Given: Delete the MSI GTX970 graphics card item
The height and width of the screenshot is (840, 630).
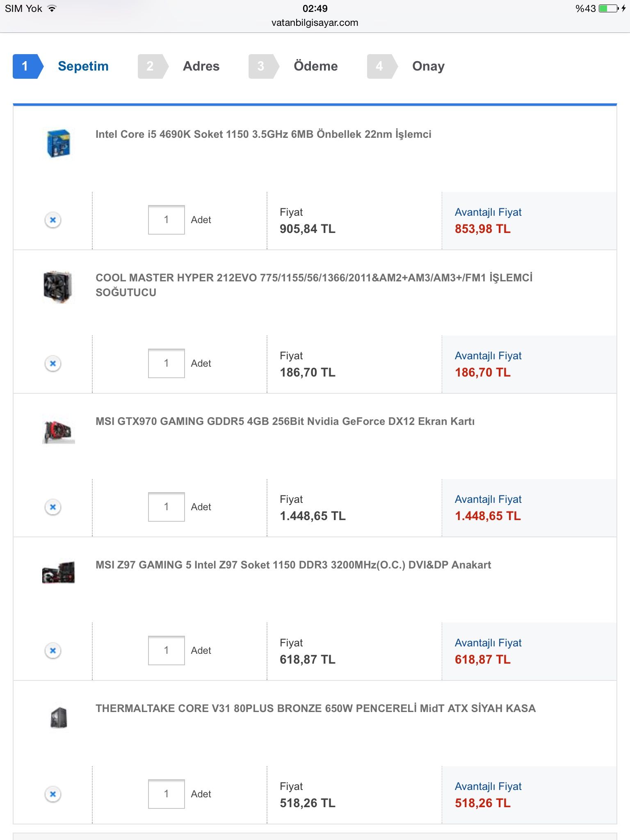Looking at the screenshot, I should [x=53, y=507].
